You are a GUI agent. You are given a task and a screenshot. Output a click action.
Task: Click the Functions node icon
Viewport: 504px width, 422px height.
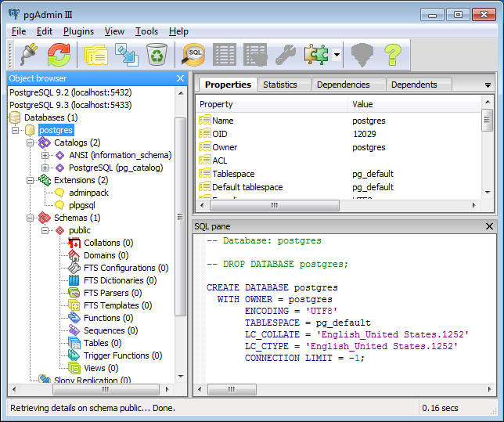pyautogui.click(x=74, y=318)
